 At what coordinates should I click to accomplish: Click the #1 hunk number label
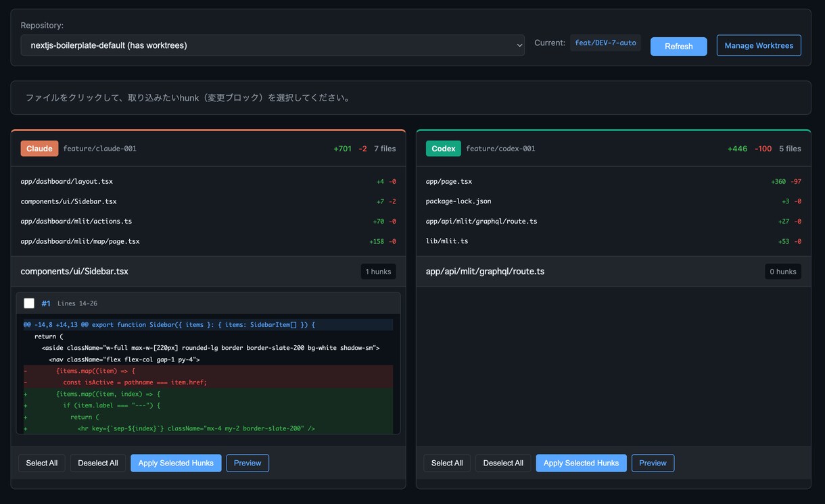point(46,303)
